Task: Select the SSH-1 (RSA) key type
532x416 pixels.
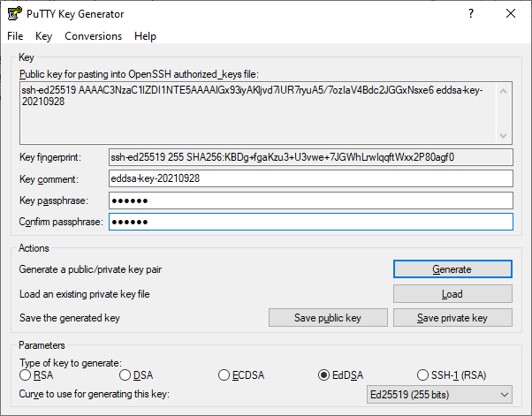Action: (452, 375)
